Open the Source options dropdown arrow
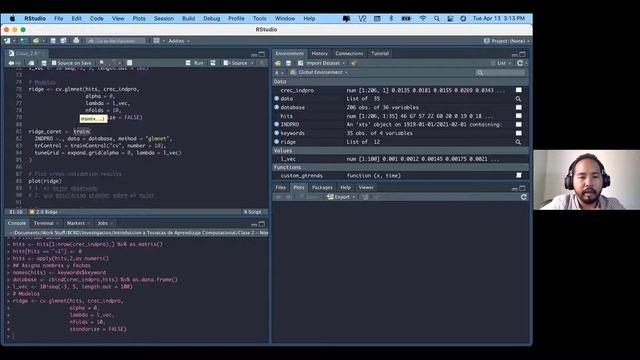640x360 pixels. coord(252,63)
